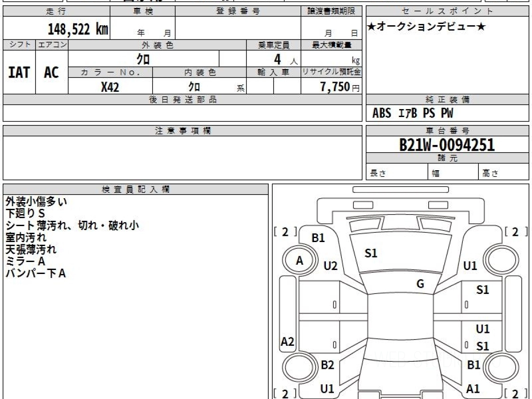532x399 pixels.
Task: Click the S1 mark on the windshield
Action: pos(371,254)
